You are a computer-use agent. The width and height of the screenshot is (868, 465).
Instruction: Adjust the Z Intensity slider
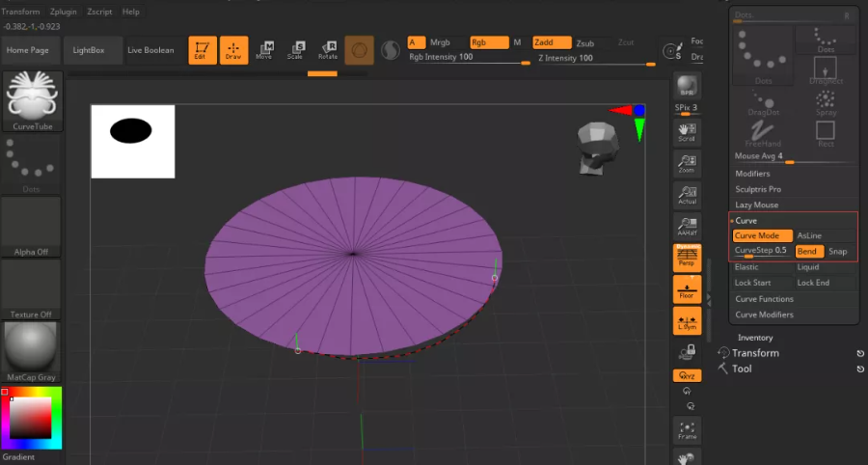coord(597,58)
